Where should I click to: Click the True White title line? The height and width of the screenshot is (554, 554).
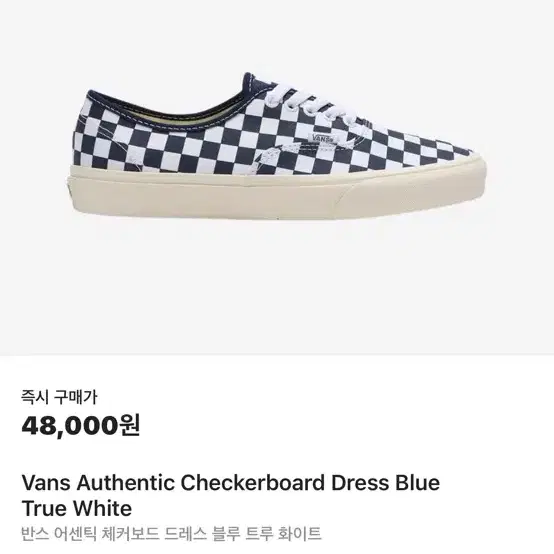[77, 509]
